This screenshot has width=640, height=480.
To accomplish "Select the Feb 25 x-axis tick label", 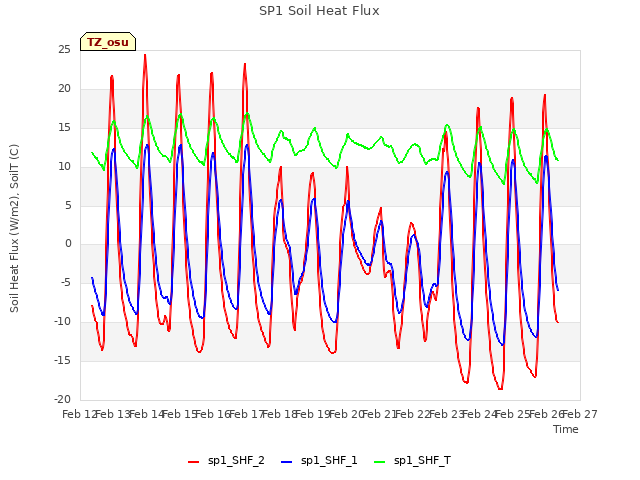I will pos(513,414).
